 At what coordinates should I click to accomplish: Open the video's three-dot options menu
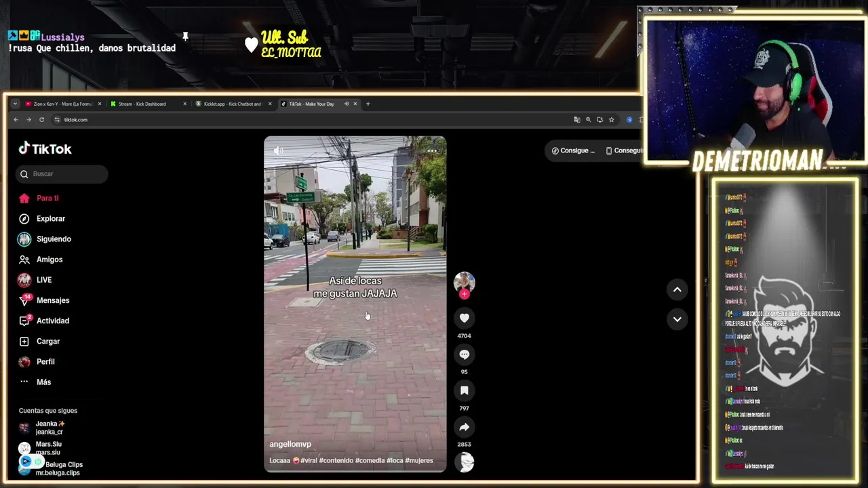(432, 150)
